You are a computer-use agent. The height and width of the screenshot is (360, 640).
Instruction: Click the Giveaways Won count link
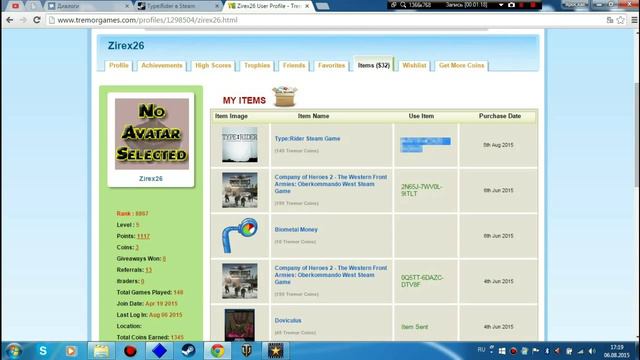[x=164, y=259]
